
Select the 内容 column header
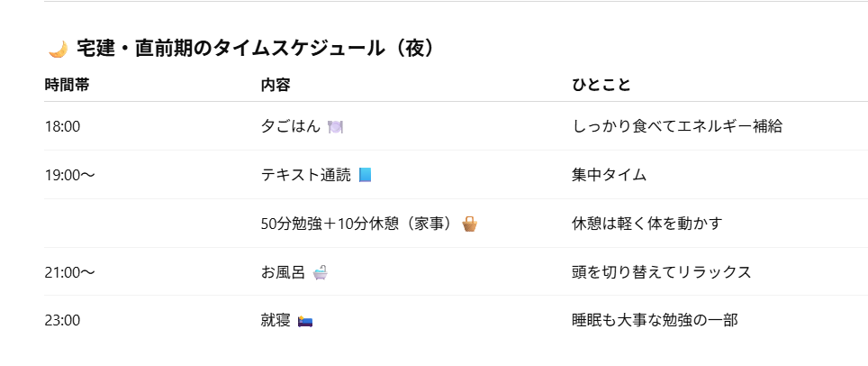[x=275, y=85]
